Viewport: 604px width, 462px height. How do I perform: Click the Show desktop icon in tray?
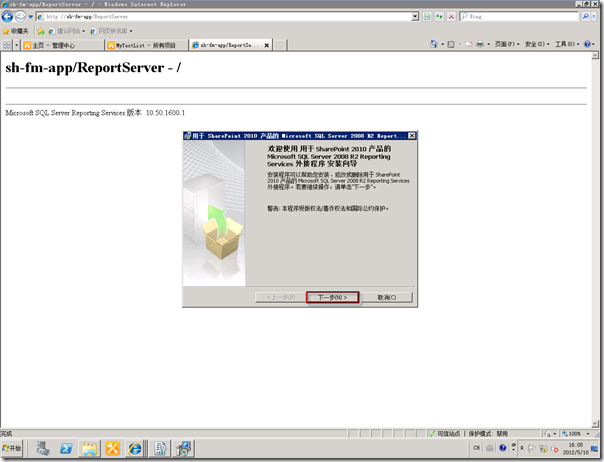point(594,449)
